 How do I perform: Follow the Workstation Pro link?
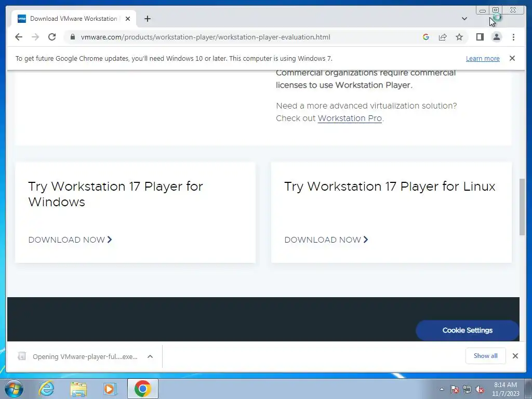(350, 118)
